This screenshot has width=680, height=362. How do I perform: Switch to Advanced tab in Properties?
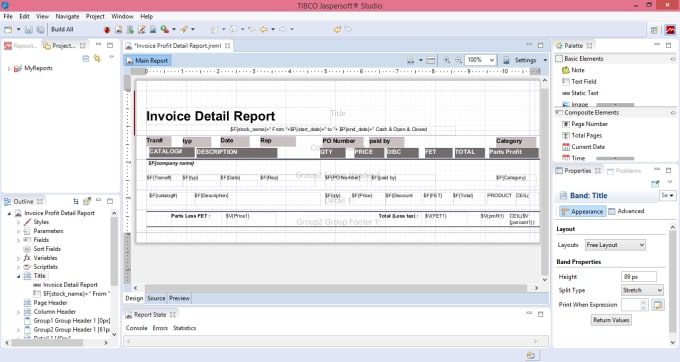(626, 211)
